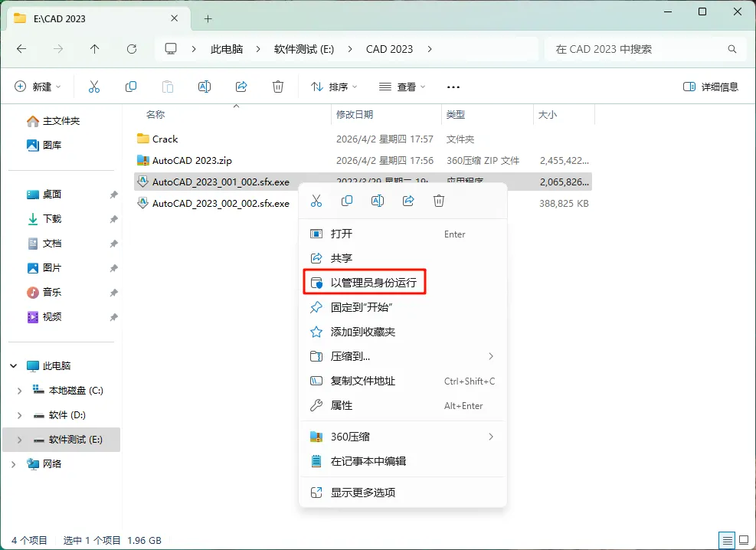Switch to details list view icon in status bar
This screenshot has width=756, height=550.
pyautogui.click(x=727, y=540)
